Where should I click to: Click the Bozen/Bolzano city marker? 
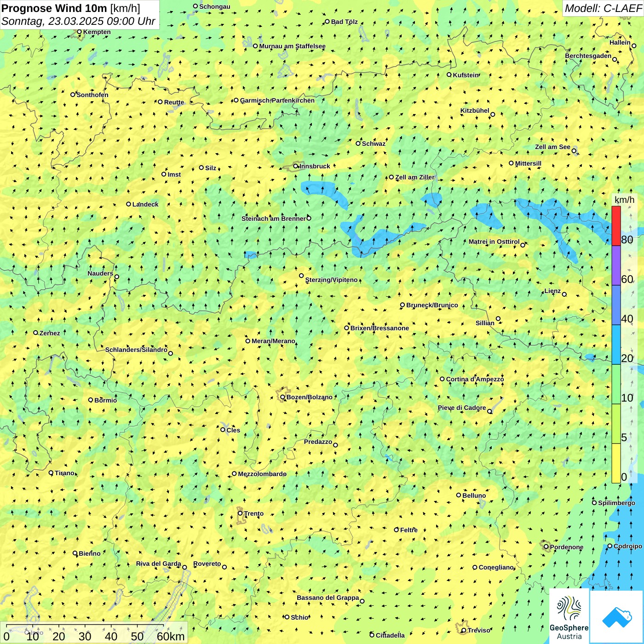[283, 397]
